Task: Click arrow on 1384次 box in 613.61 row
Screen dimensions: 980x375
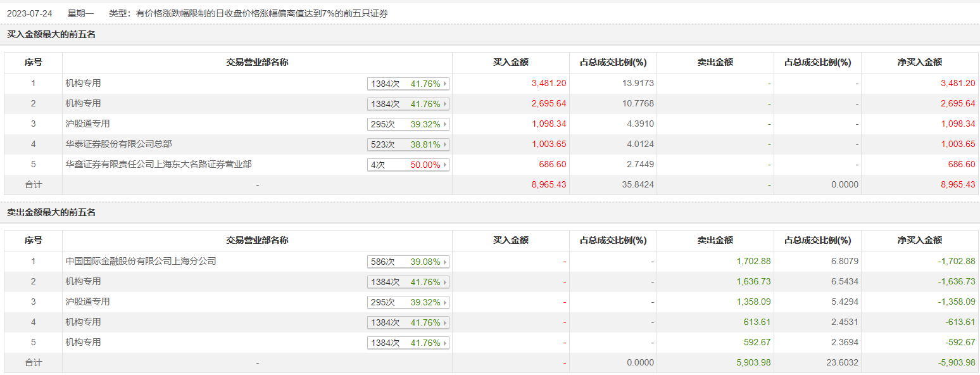Action: click(x=446, y=322)
